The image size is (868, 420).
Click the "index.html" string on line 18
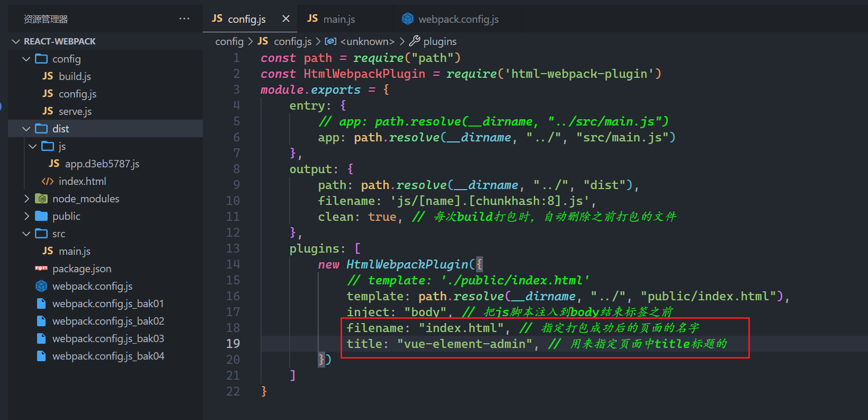click(461, 328)
